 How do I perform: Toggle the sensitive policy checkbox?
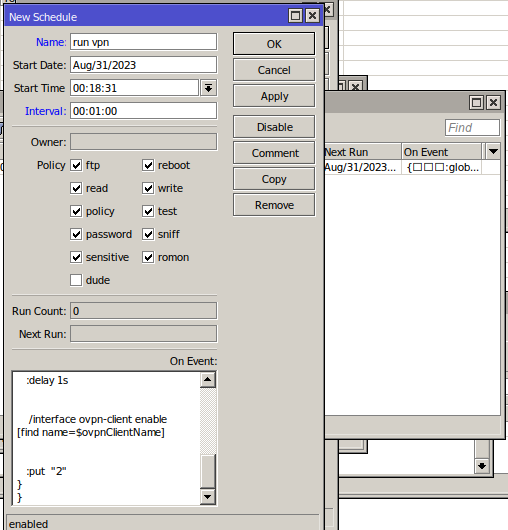click(x=76, y=257)
